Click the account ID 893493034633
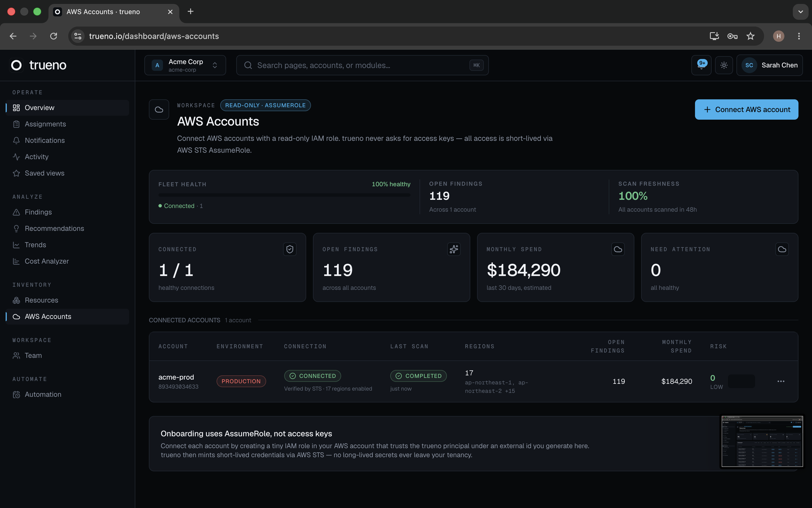812x508 pixels. 178,387
